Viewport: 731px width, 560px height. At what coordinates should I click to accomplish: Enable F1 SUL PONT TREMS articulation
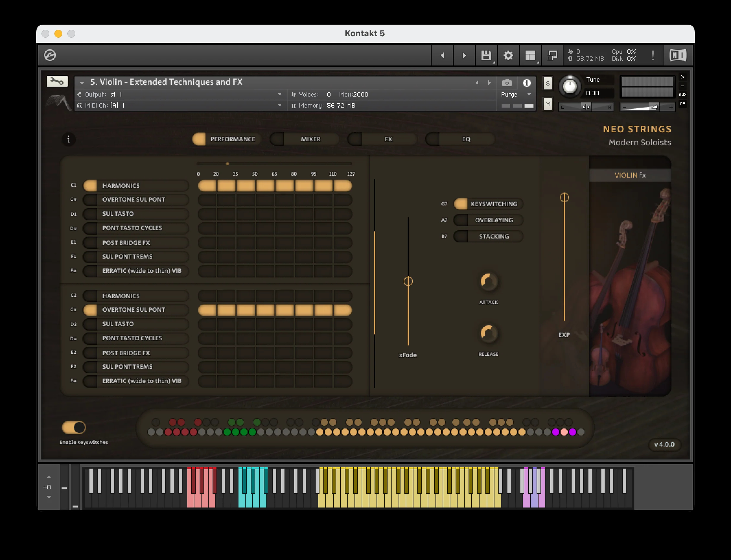coord(136,256)
